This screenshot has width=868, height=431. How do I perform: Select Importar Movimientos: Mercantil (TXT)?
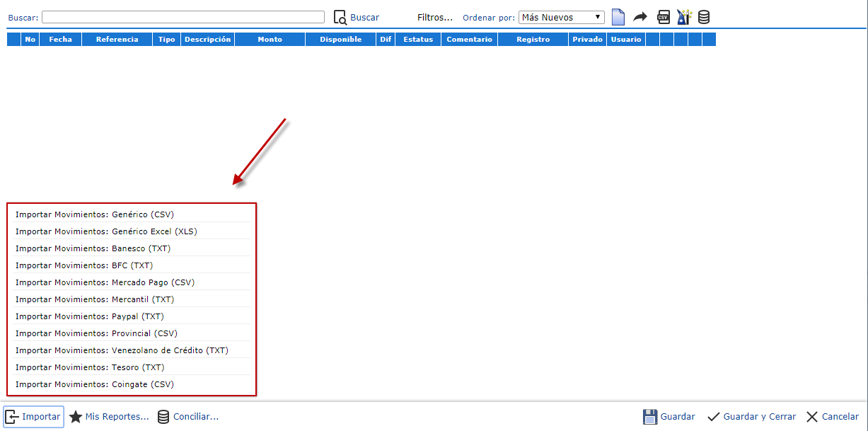point(131,299)
